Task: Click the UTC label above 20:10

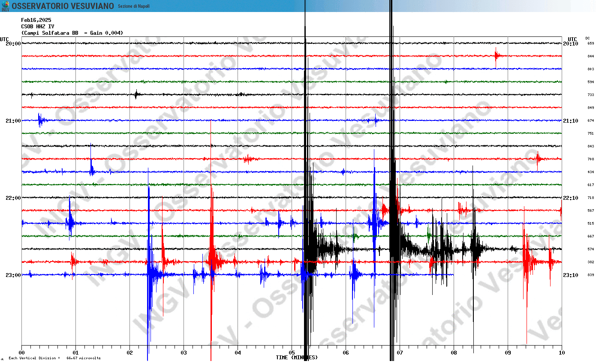Action: pyautogui.click(x=572, y=39)
